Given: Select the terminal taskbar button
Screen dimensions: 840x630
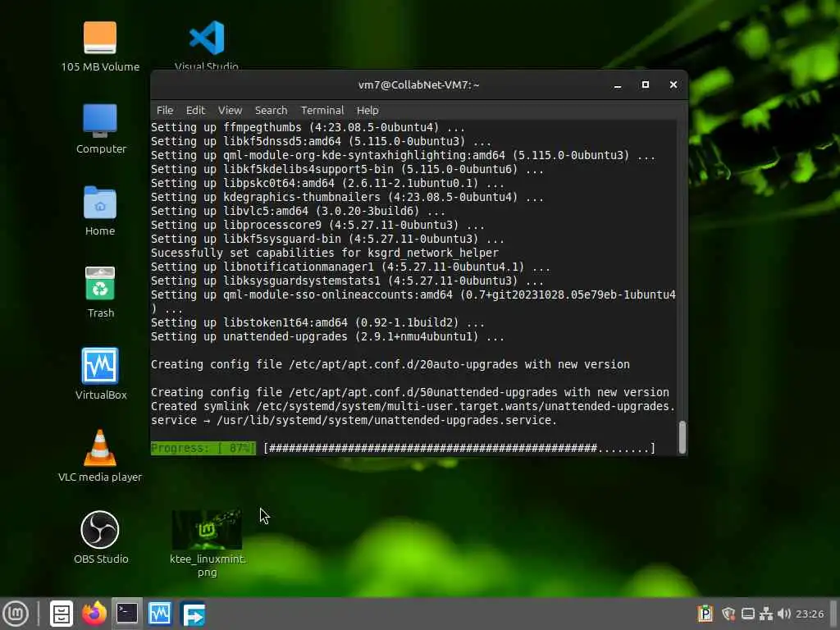Looking at the screenshot, I should (x=127, y=614).
